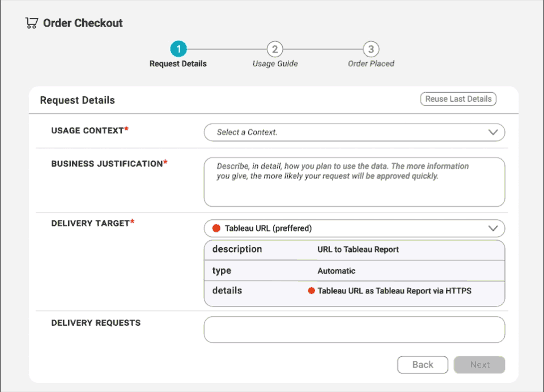This screenshot has height=392, width=544.
Task: Click the Order Placed step label
Action: coord(371,63)
